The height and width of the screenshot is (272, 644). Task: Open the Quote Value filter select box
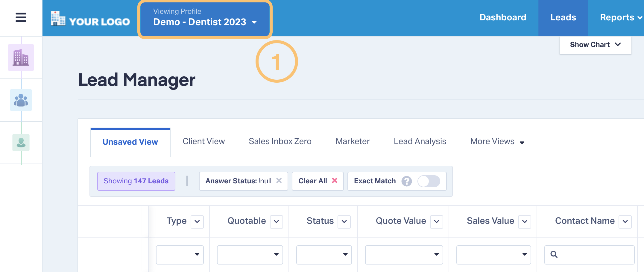pyautogui.click(x=404, y=255)
